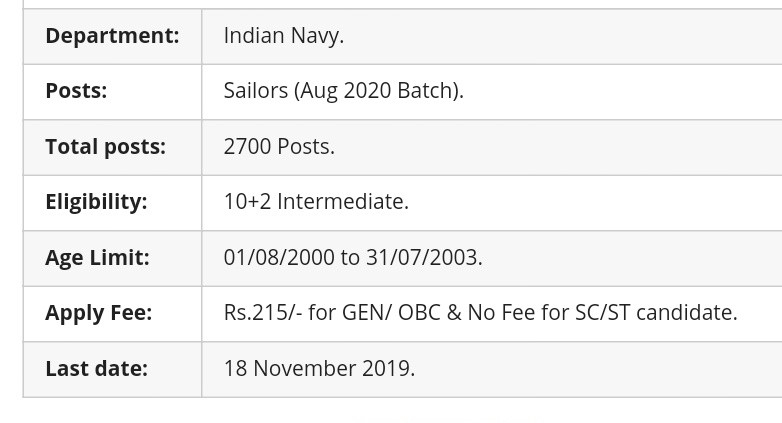This screenshot has height=423, width=782.
Task: Select the 10+2 Intermediate text
Action: tap(316, 202)
